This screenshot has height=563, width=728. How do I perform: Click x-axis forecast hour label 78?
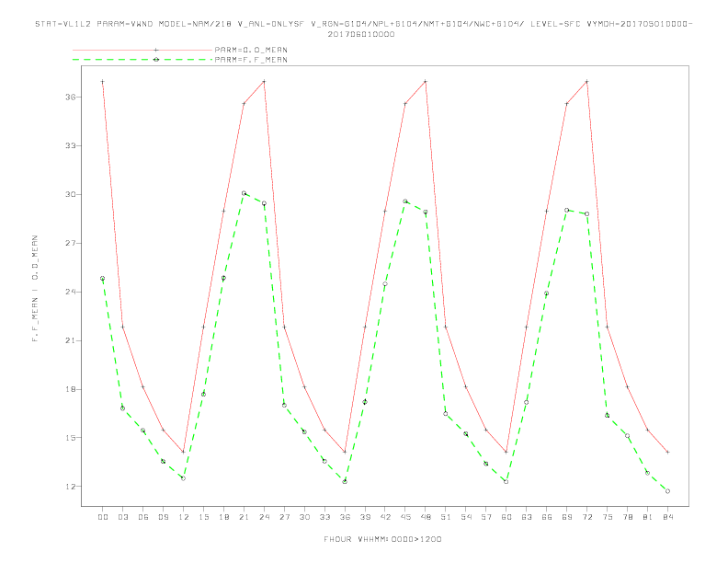(x=628, y=517)
